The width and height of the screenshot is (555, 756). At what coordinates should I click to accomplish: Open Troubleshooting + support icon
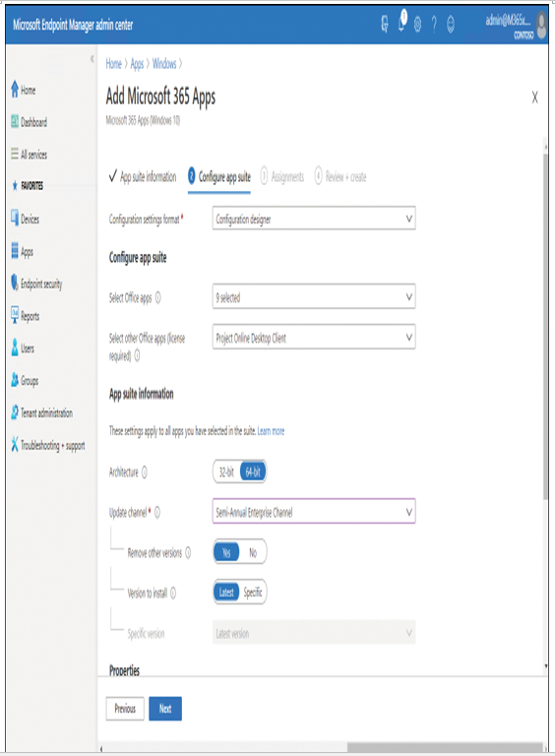coord(15,445)
